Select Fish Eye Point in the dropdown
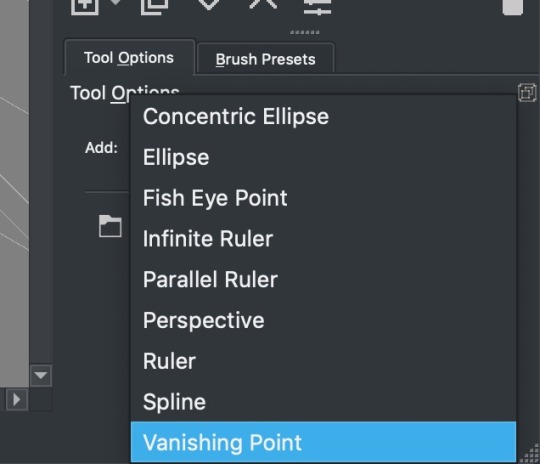Viewport: 540px width, 464px height. click(323, 198)
